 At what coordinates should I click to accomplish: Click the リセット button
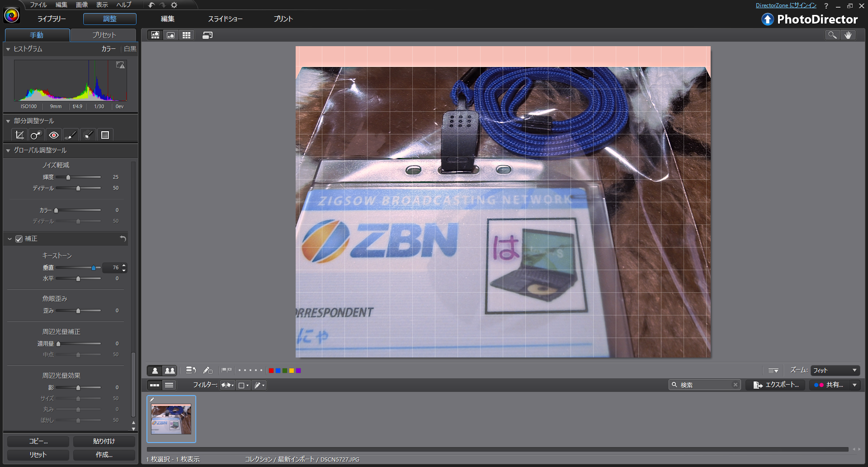(38, 455)
